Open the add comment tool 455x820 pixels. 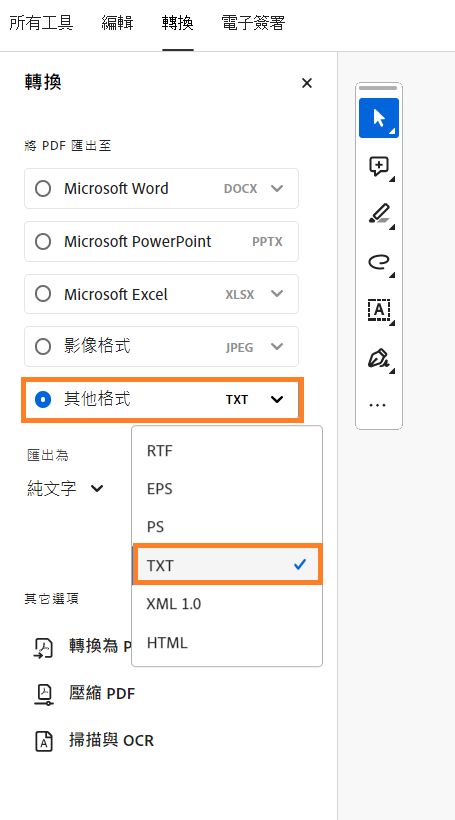pos(379,167)
